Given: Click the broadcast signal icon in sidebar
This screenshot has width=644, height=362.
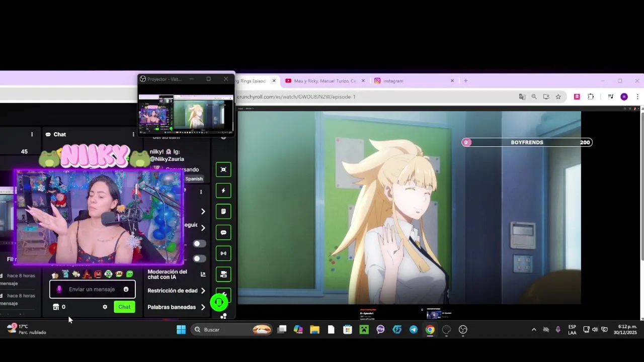Looking at the screenshot, I should [x=223, y=253].
